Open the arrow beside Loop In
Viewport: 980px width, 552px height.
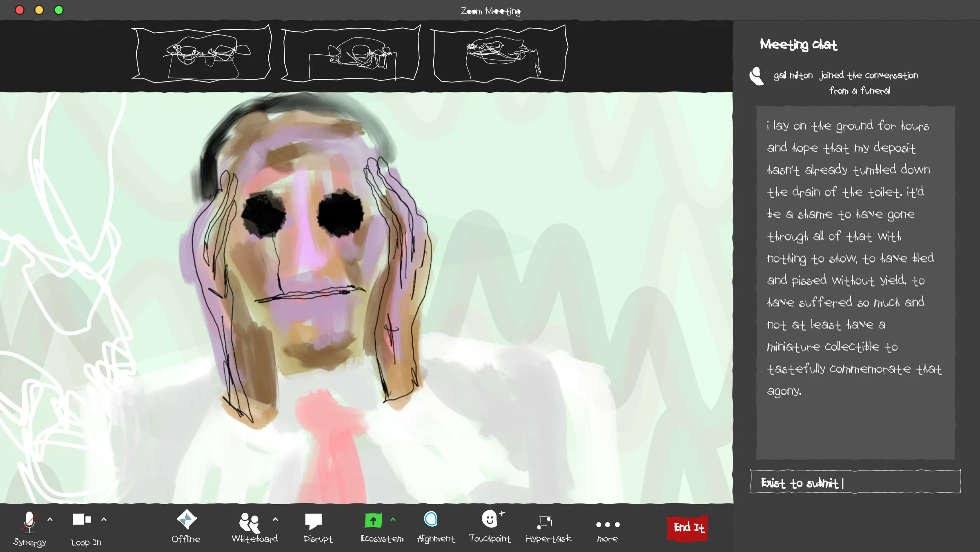coord(104,519)
